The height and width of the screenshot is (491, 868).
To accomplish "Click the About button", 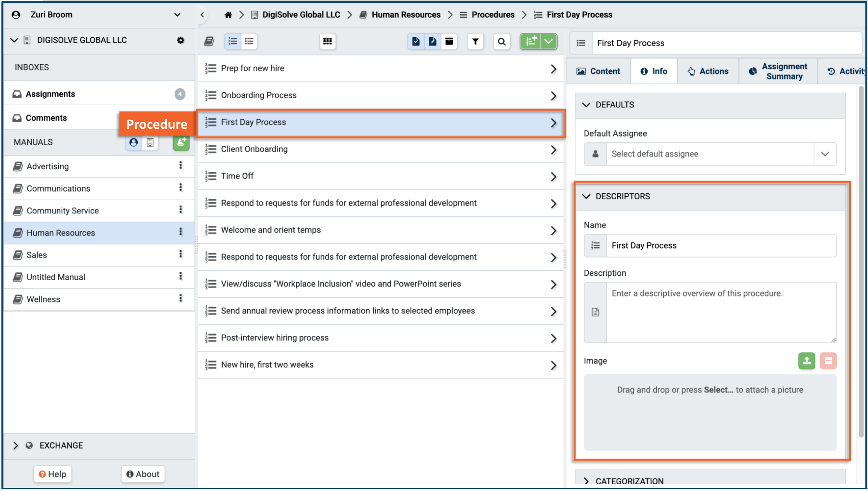I will point(143,474).
